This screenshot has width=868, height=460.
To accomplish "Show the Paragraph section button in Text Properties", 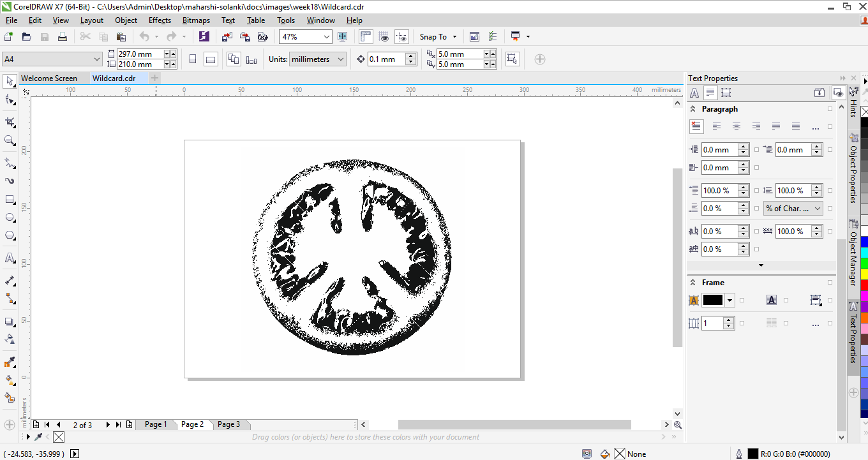I will pyautogui.click(x=710, y=93).
